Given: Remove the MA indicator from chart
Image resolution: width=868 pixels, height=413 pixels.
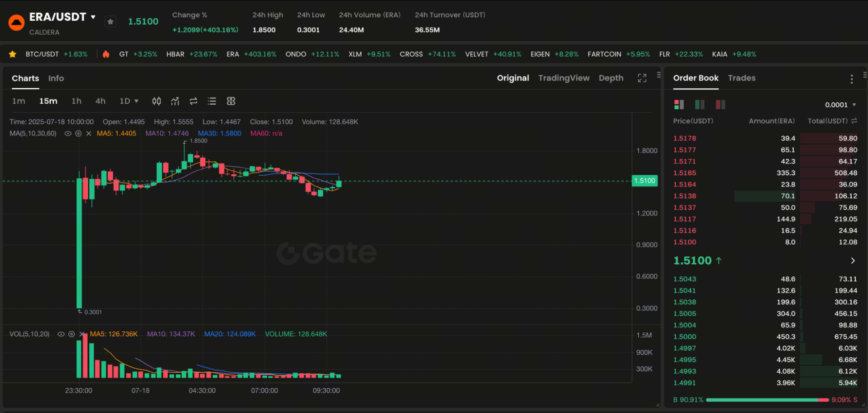Looking at the screenshot, I should 89,134.
